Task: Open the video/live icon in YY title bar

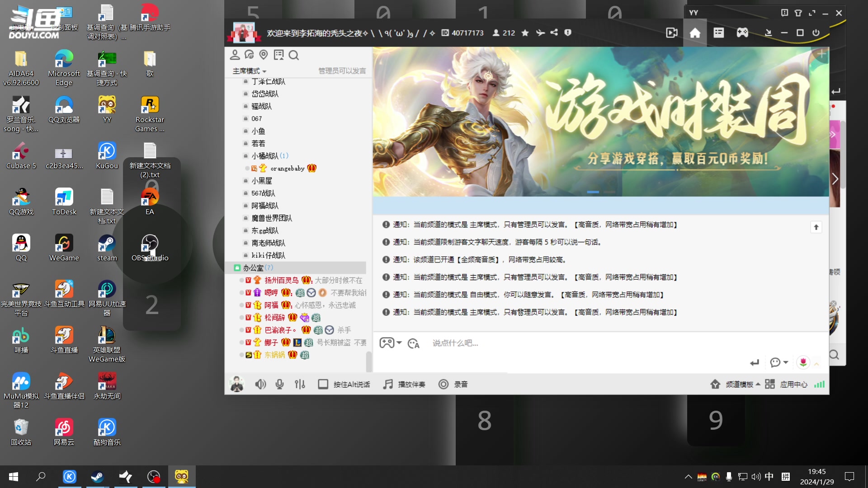Action: click(671, 32)
